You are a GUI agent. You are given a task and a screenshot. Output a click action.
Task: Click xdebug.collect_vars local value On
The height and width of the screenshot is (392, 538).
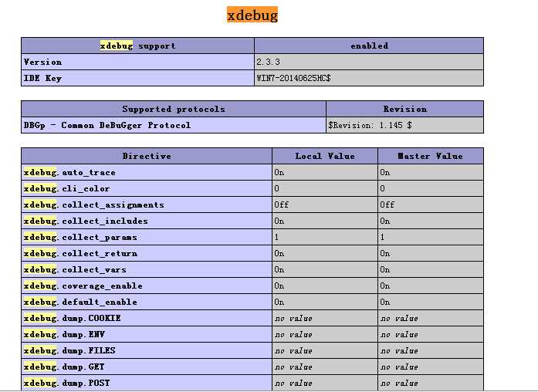[x=325, y=270]
